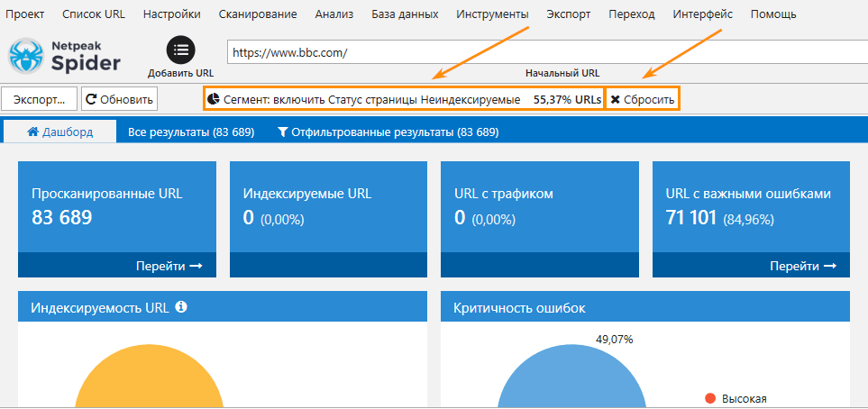Switch to the Дашборд tab
This screenshot has width=868, height=409.
[x=60, y=132]
